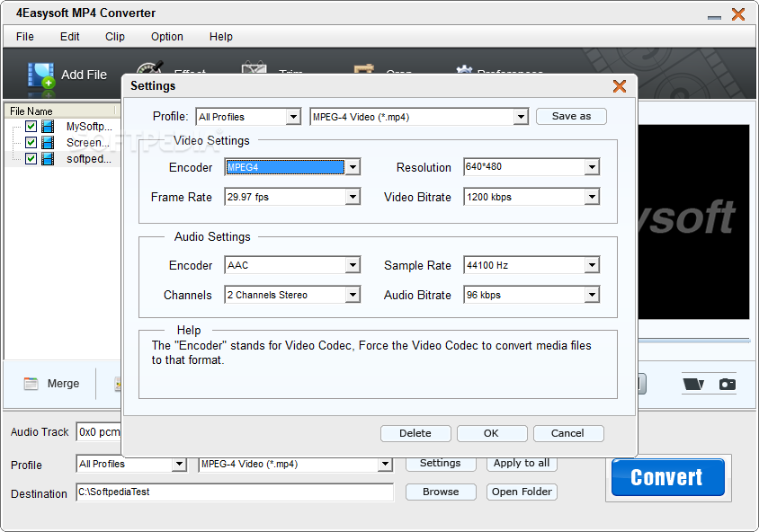Click the snapshot camera icon
759x532 pixels.
click(727, 384)
